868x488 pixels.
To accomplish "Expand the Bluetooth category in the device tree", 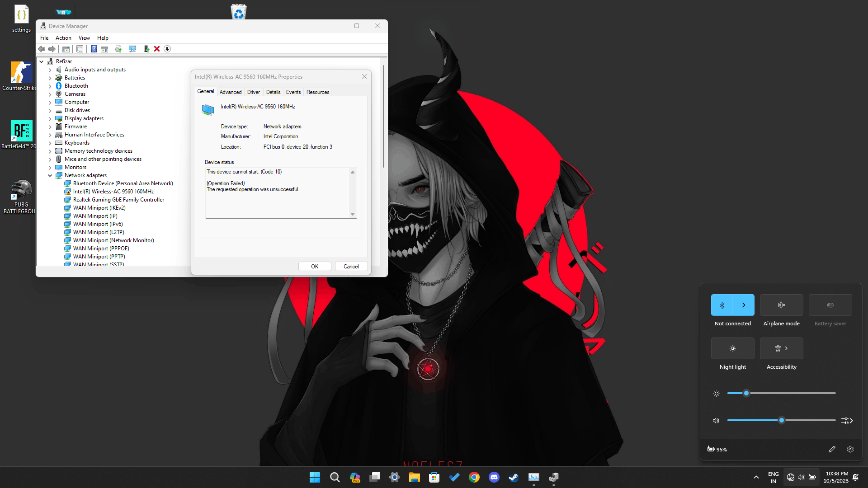I will coord(50,85).
